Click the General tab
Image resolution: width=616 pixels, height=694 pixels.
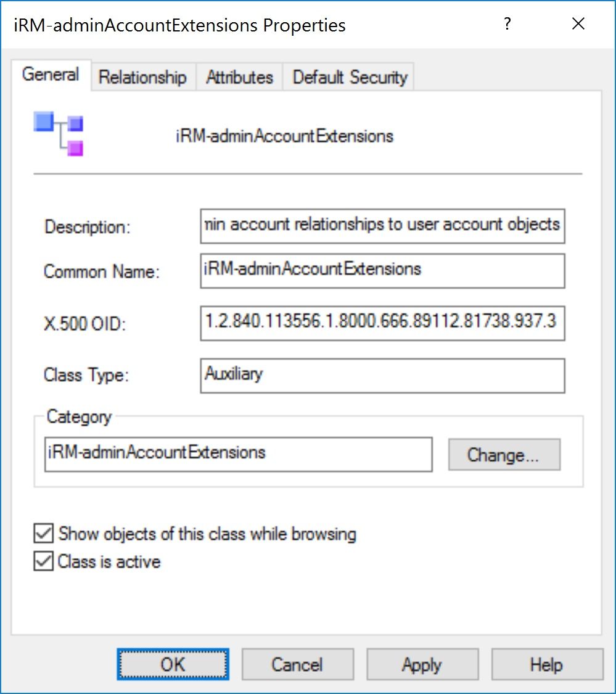coord(51,74)
